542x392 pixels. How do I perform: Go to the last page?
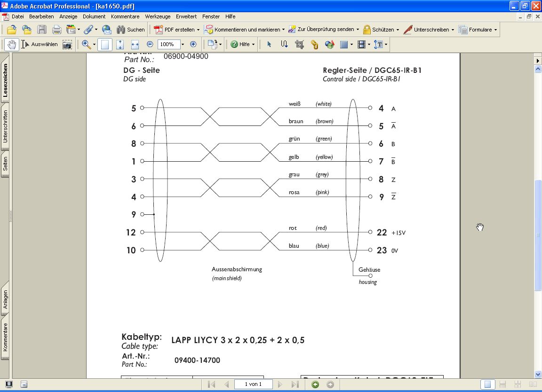pyautogui.click(x=295, y=384)
